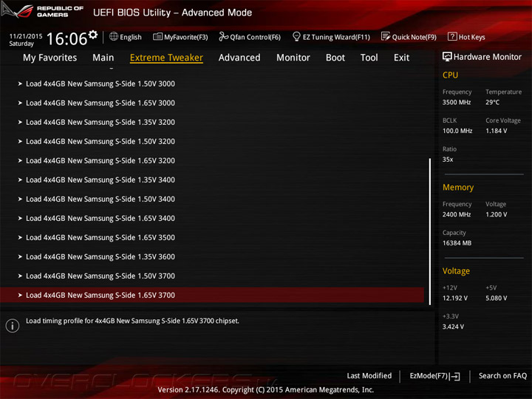This screenshot has width=532, height=399.
Task: Click the EZ Tuning Wizard lightbulb icon
Action: (296, 36)
